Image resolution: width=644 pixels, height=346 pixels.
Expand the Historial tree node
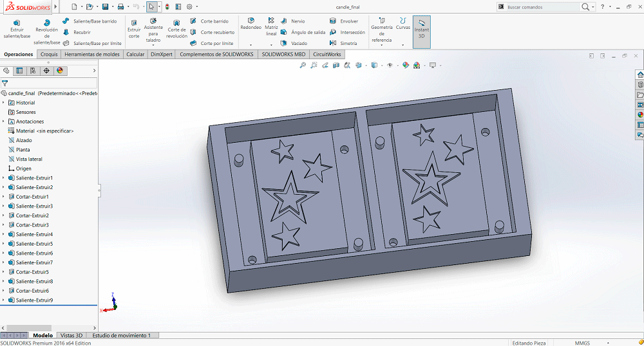coord(3,102)
